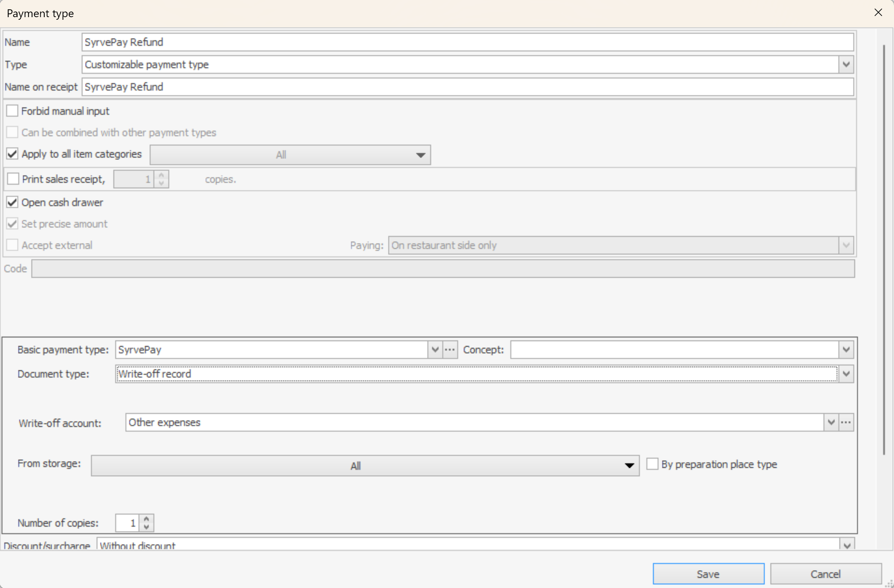Click the Name on receipt field

[x=468, y=87]
